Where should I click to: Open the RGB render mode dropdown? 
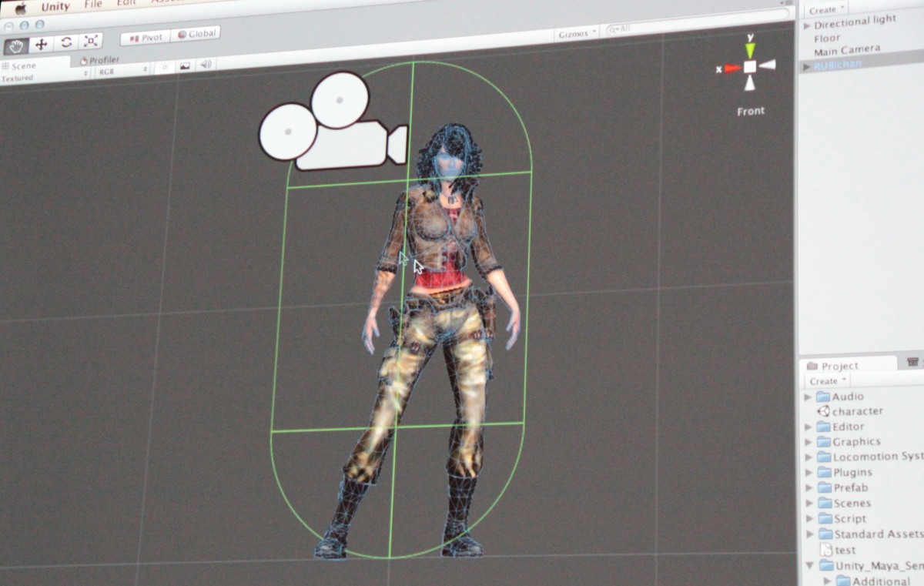122,71
